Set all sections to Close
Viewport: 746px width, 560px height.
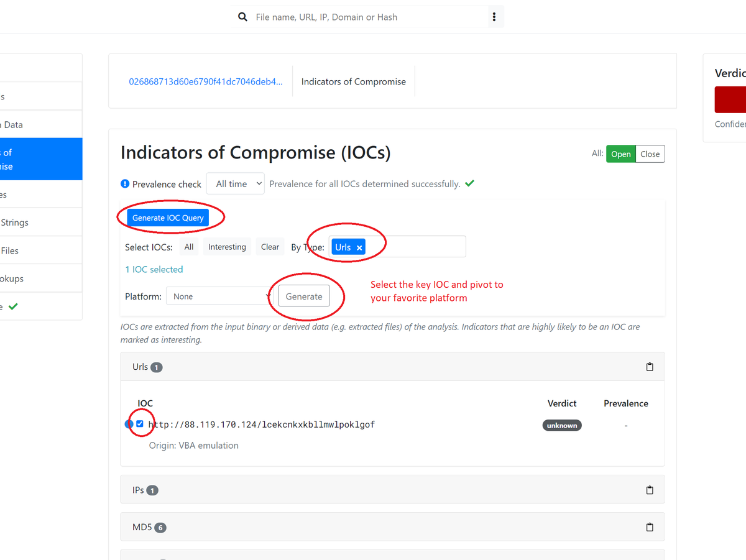tap(650, 154)
